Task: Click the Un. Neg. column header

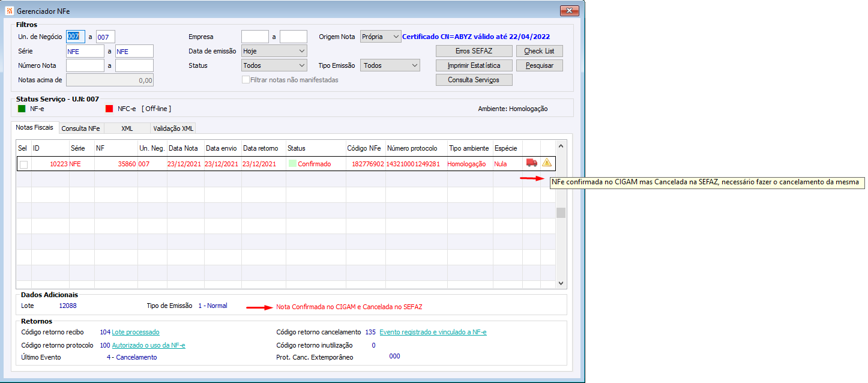Action: [x=152, y=148]
